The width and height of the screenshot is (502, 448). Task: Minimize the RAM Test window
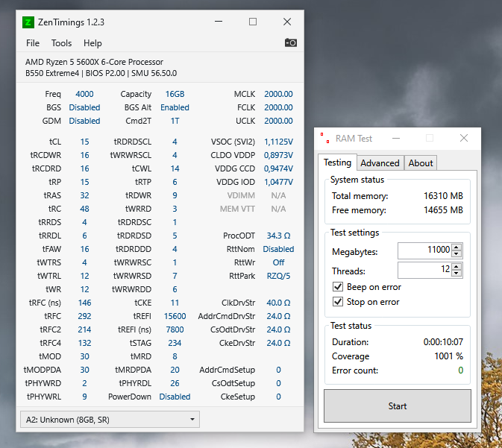(x=396, y=138)
